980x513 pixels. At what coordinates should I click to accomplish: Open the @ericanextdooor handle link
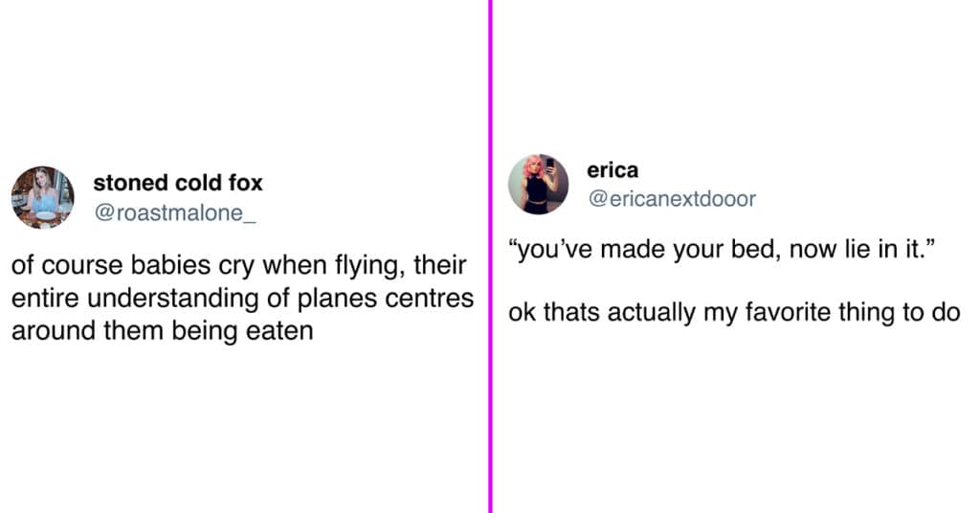pyautogui.click(x=672, y=199)
